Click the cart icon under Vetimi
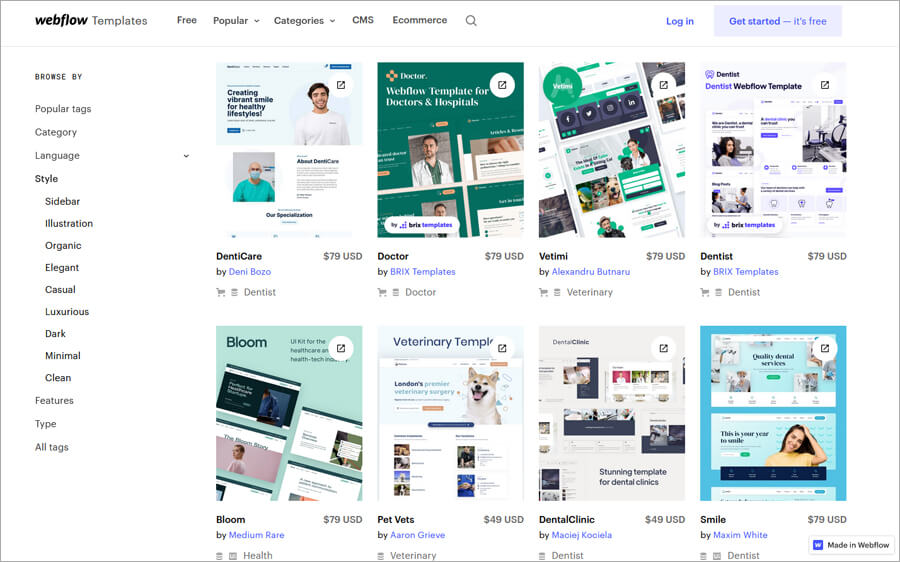The height and width of the screenshot is (562, 900). (543, 292)
